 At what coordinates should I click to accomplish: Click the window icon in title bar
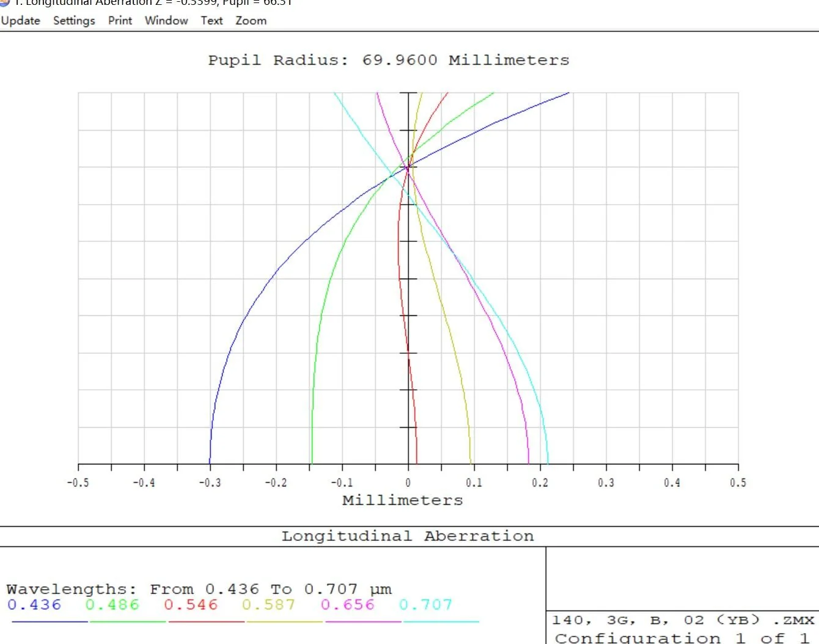pos(4,2)
